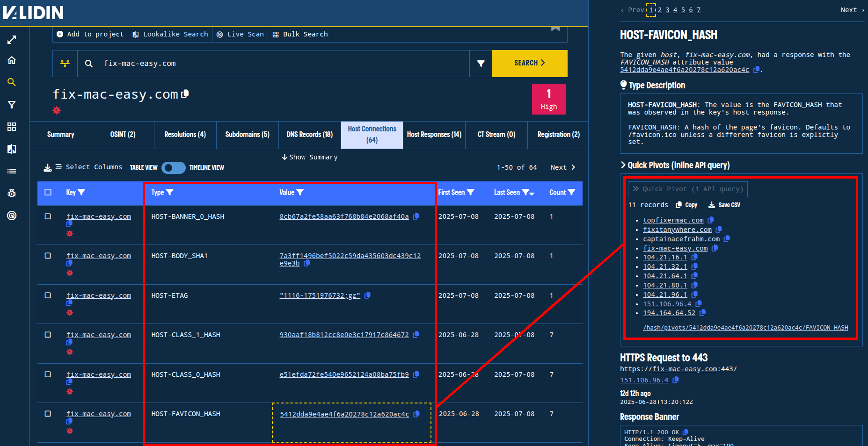Viewport: 868px width, 446px height.
Task: Switch to Resolutions (4) tab
Action: click(185, 135)
